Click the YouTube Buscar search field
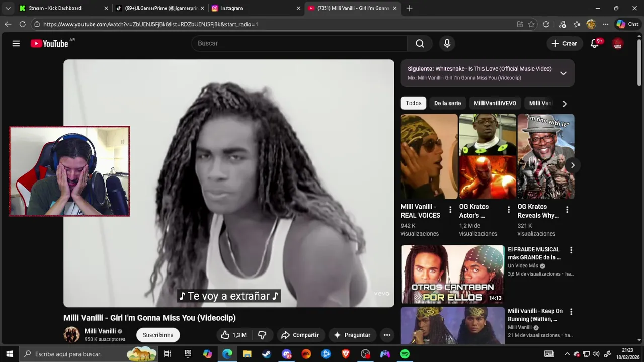Image resolution: width=644 pixels, height=362 pixels. pyautogui.click(x=299, y=44)
